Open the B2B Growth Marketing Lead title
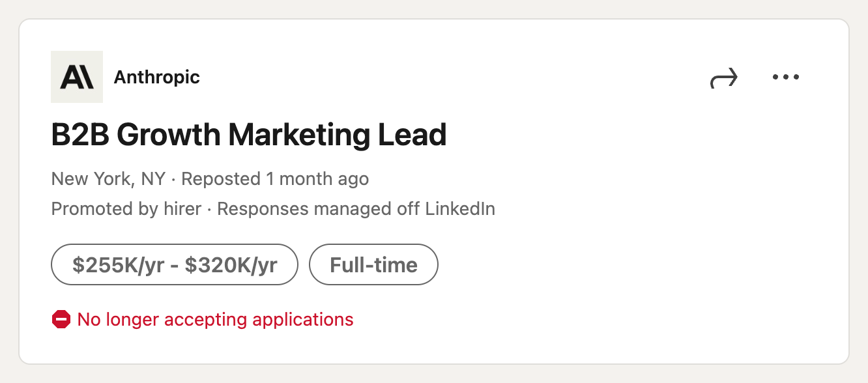This screenshot has height=383, width=868. click(248, 135)
